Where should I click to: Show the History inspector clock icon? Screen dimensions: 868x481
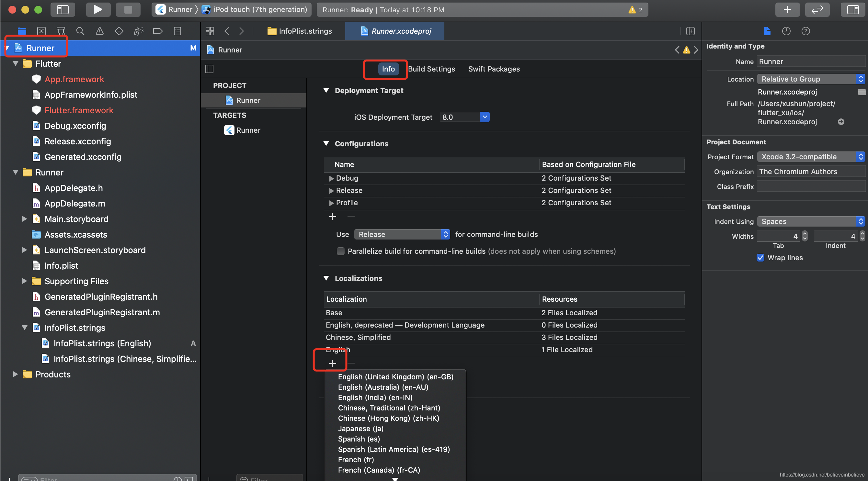[786, 31]
